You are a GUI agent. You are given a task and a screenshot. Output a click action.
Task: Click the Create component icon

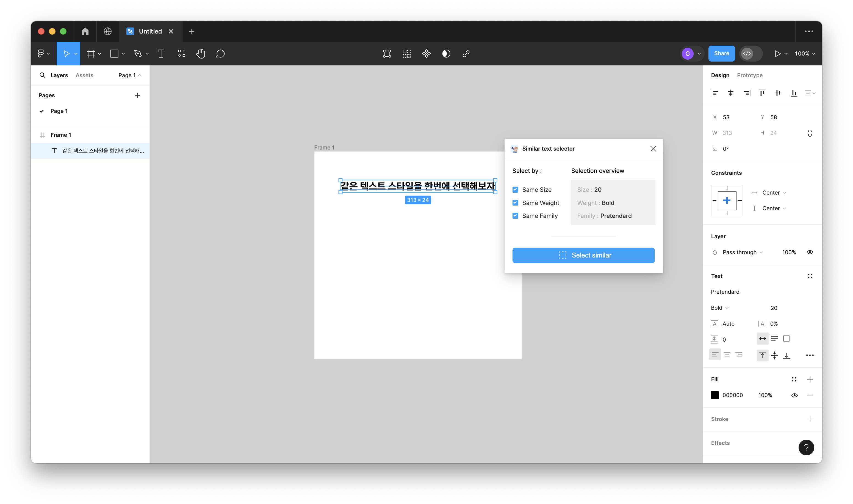pos(427,54)
